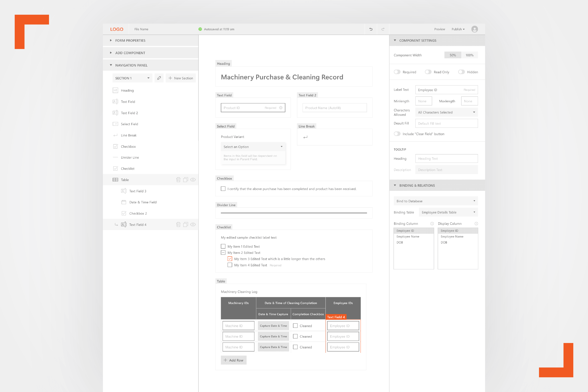This screenshot has width=588, height=392.
Task: Click the Default Fill text input
Action: tap(446, 123)
